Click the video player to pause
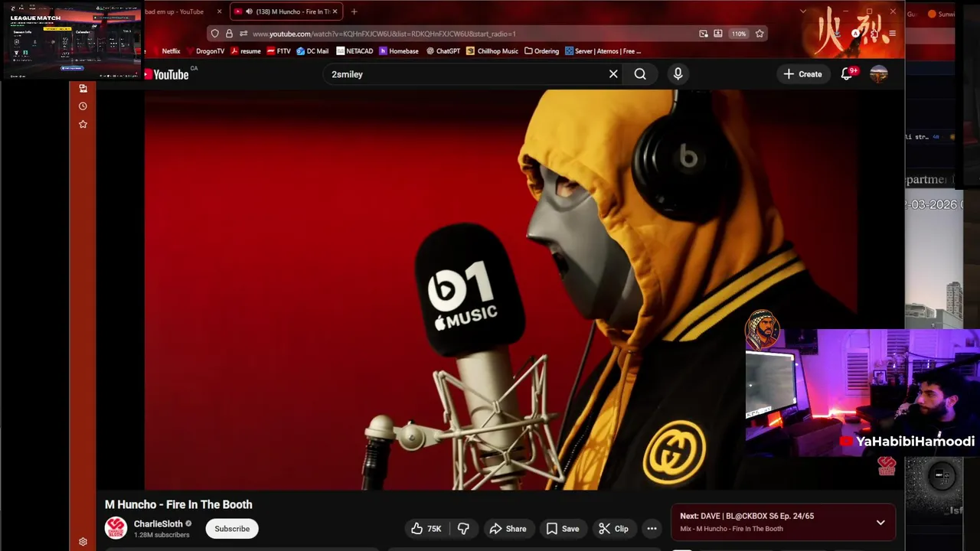980x551 pixels. coord(501,289)
